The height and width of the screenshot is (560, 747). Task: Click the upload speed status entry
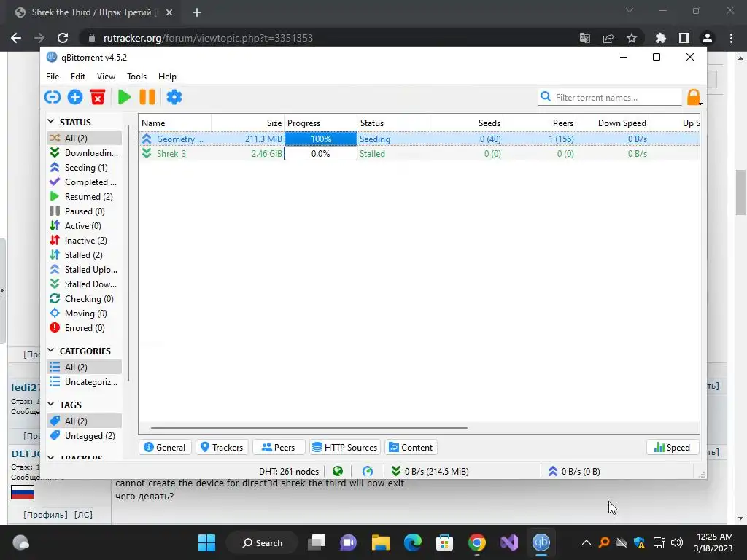[x=573, y=472]
